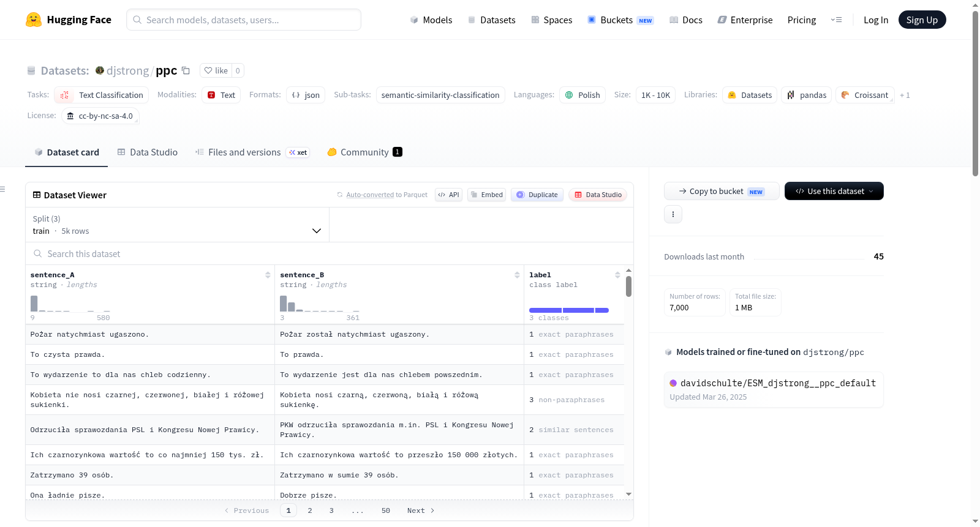This screenshot has width=980, height=527.
Task: Click the cc-by-nc-sa-4.0 license tag
Action: [x=100, y=116]
